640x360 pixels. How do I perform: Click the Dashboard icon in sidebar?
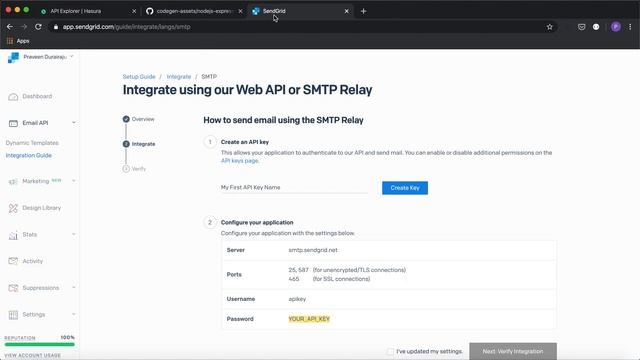pos(13,97)
